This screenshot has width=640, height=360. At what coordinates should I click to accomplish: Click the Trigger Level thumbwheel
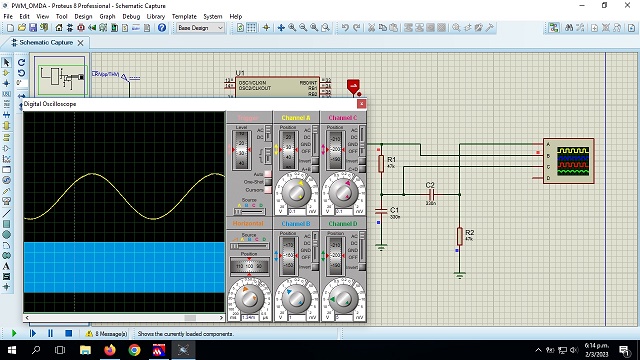(x=241, y=150)
